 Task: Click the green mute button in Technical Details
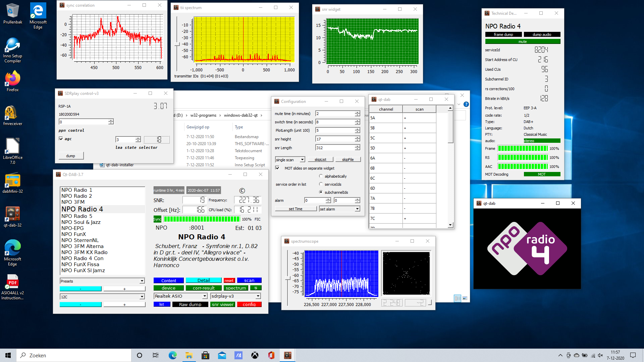coord(523,42)
